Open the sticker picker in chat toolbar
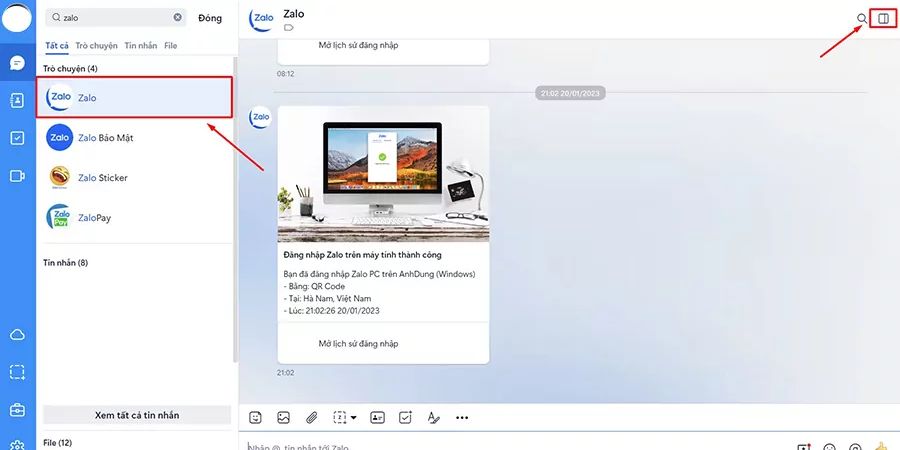 click(x=255, y=418)
